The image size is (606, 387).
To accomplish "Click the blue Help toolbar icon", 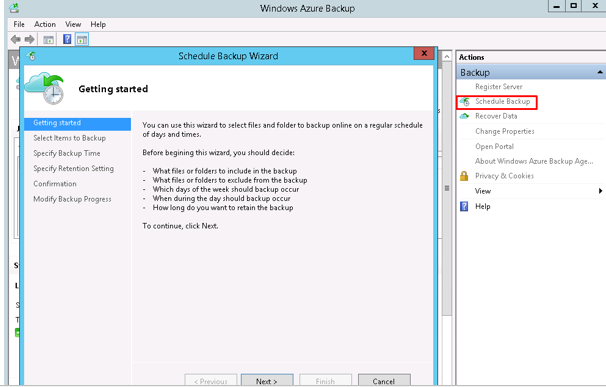I will [x=67, y=39].
